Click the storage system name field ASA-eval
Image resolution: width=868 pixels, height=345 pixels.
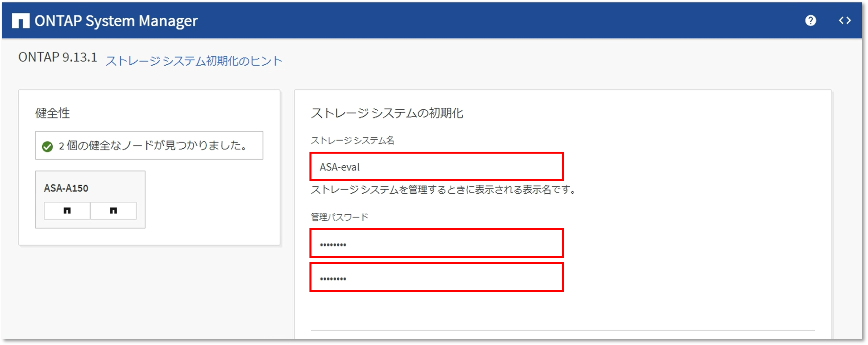436,166
